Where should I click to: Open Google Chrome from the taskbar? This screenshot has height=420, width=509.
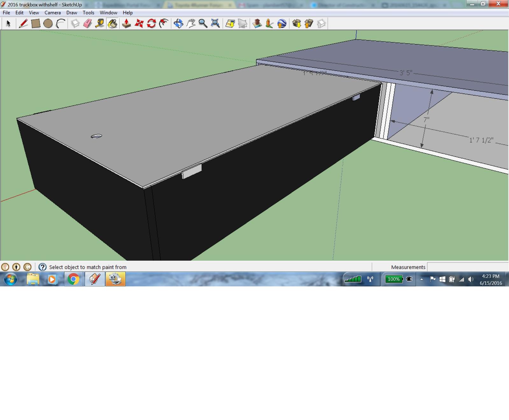pyautogui.click(x=74, y=279)
